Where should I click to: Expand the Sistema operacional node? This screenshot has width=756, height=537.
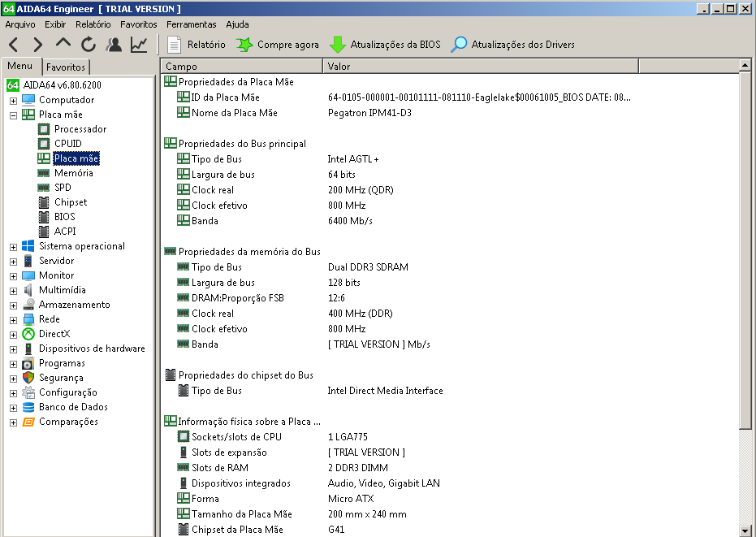click(14, 247)
